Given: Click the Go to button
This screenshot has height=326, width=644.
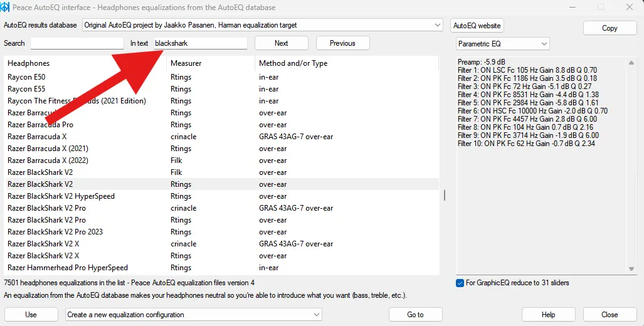Looking at the screenshot, I should tap(415, 315).
